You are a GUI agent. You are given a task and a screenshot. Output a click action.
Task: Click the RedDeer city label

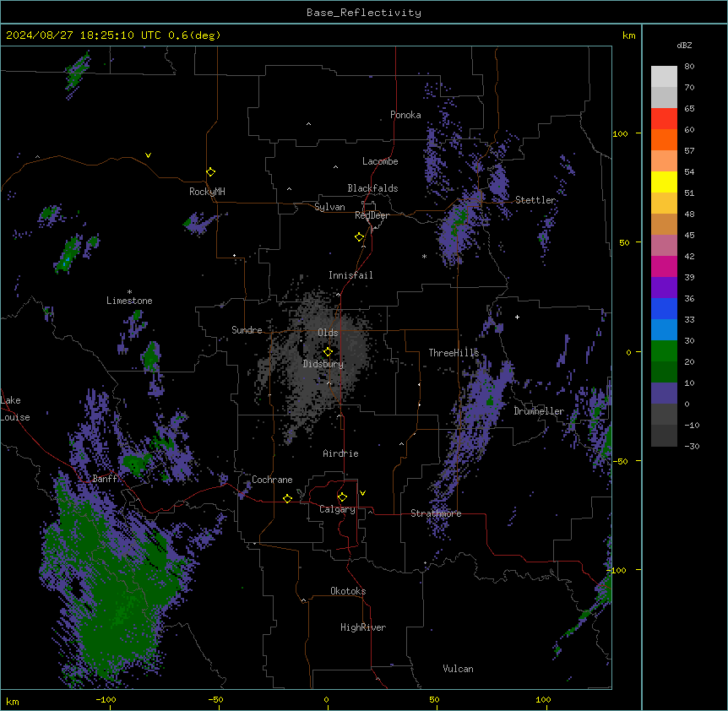(372, 215)
